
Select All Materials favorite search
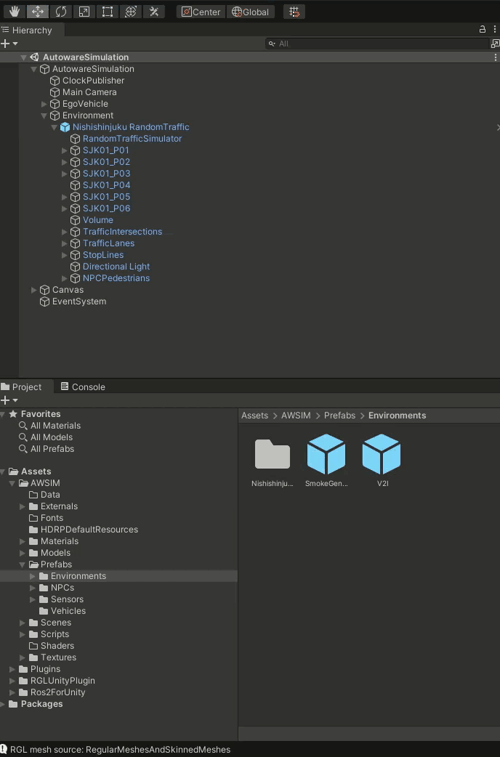(55, 426)
